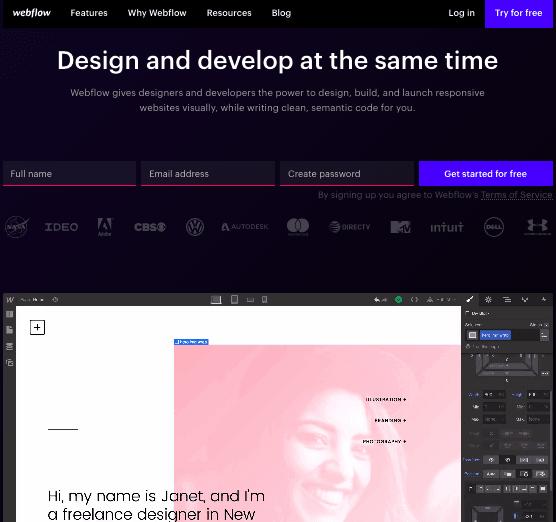Open the Pages panel icon
The width and height of the screenshot is (556, 522).
[x=10, y=330]
